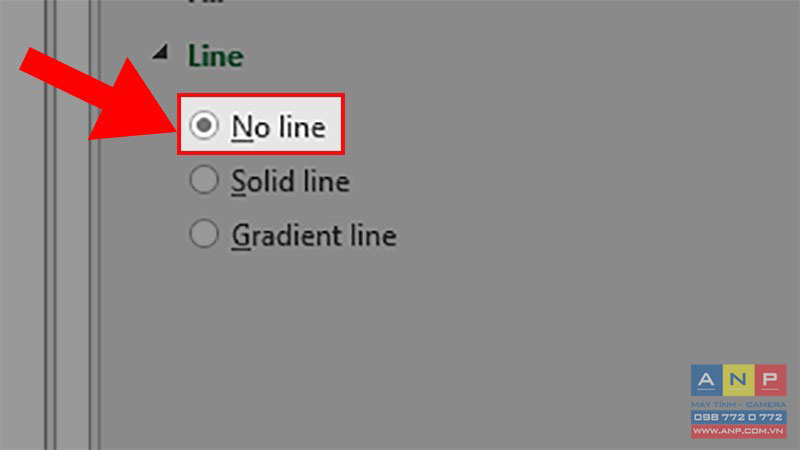Screen dimensions: 800x450
Task: Click the underlined G in Gradient line
Action: point(241,236)
